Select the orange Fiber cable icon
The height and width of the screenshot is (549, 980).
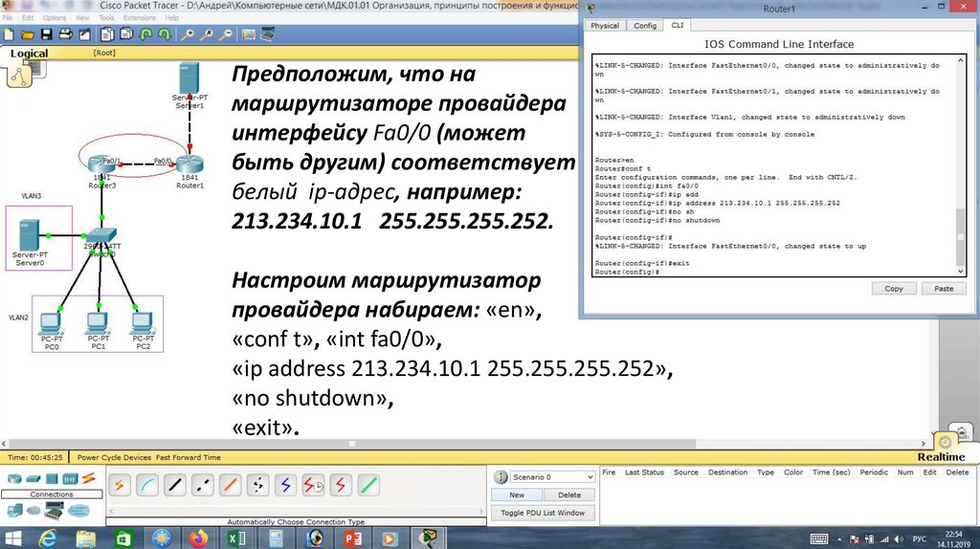(230, 485)
